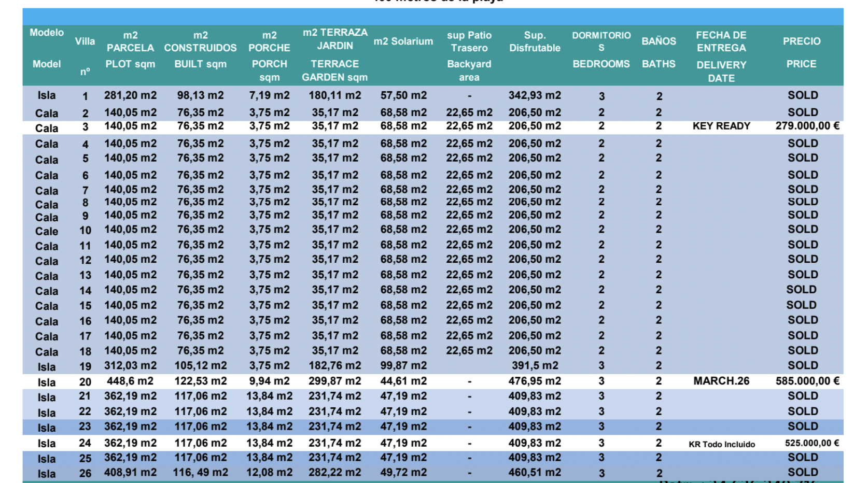Select the m2 Solarium column header
868x483 pixels.
[403, 41]
